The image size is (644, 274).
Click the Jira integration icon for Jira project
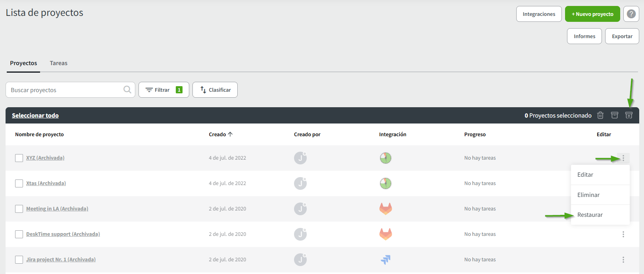[x=385, y=259]
